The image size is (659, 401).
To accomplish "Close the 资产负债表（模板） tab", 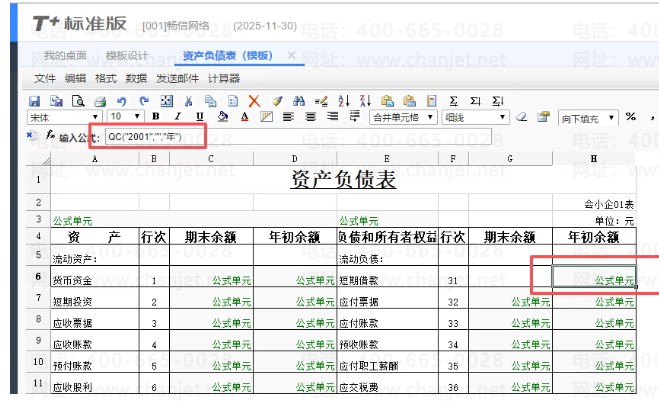I will pyautogui.click(x=291, y=55).
